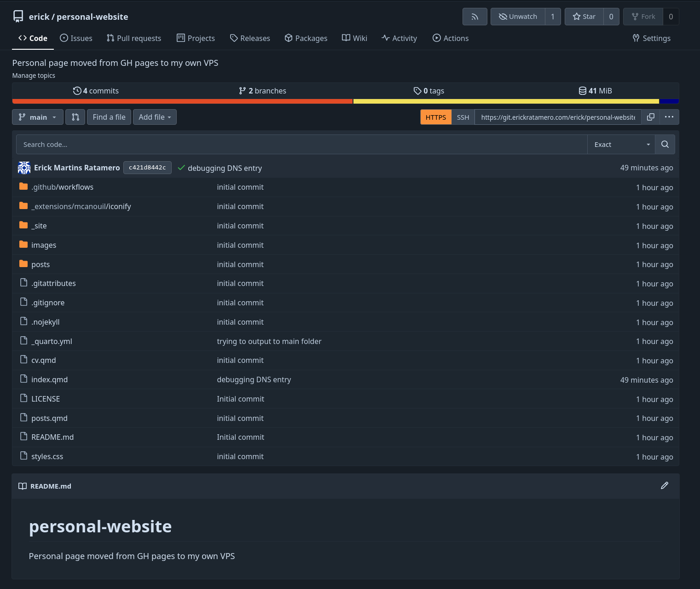
Task: Star the personal-website repository
Action: click(x=584, y=17)
